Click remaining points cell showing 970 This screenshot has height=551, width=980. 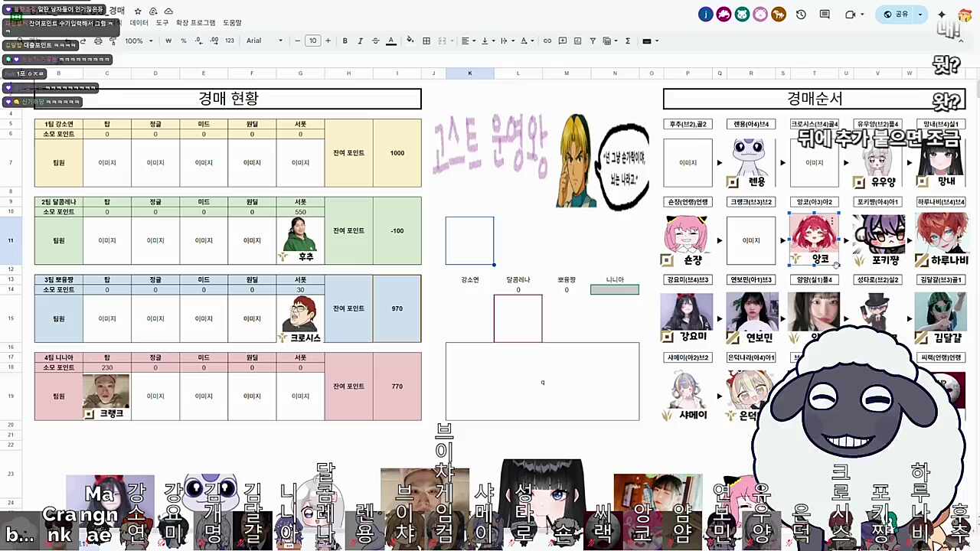pos(397,308)
